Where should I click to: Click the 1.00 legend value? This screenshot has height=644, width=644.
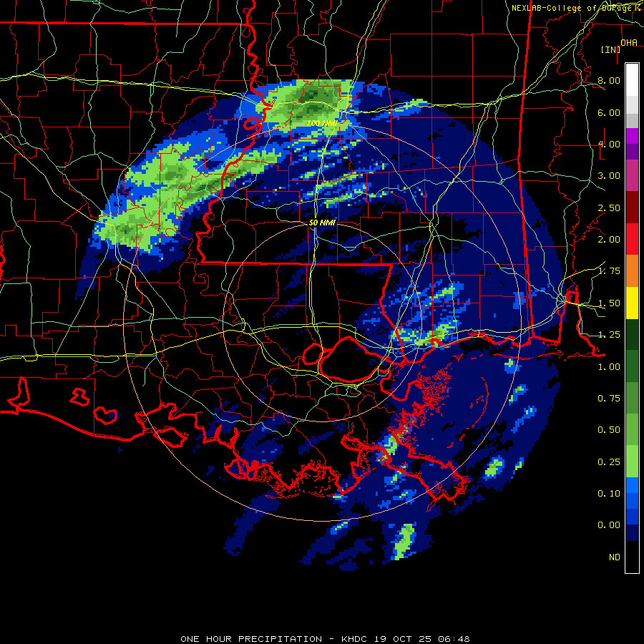(609, 367)
